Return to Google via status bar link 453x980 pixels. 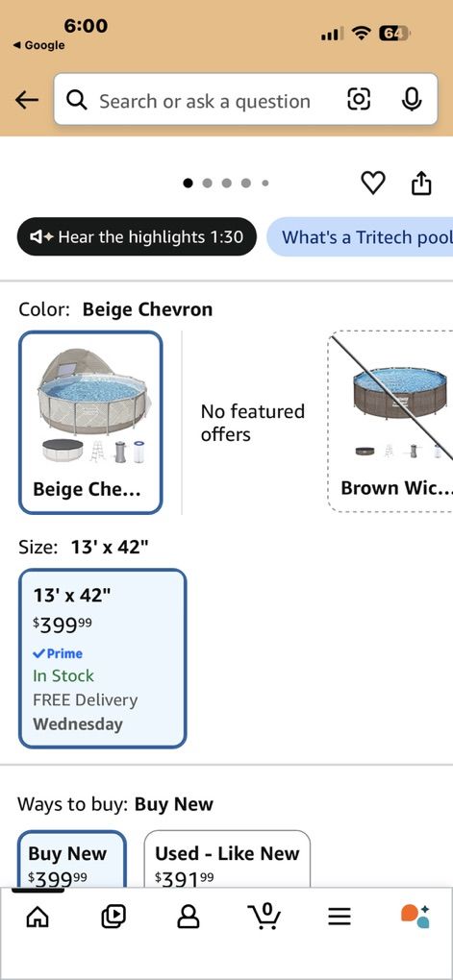click(38, 45)
